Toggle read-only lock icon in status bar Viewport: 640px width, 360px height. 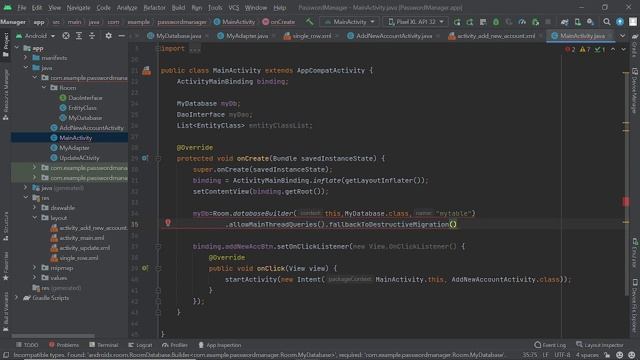pyautogui.click(x=607, y=355)
